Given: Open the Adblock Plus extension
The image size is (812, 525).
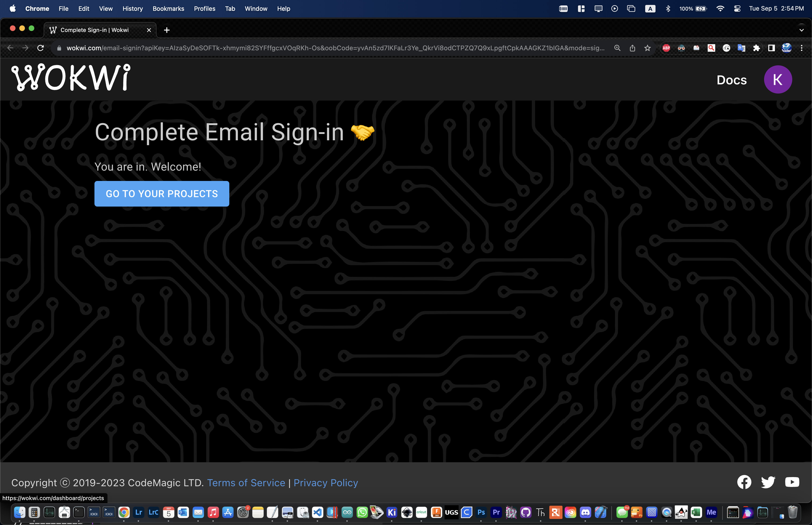Looking at the screenshot, I should pos(666,48).
